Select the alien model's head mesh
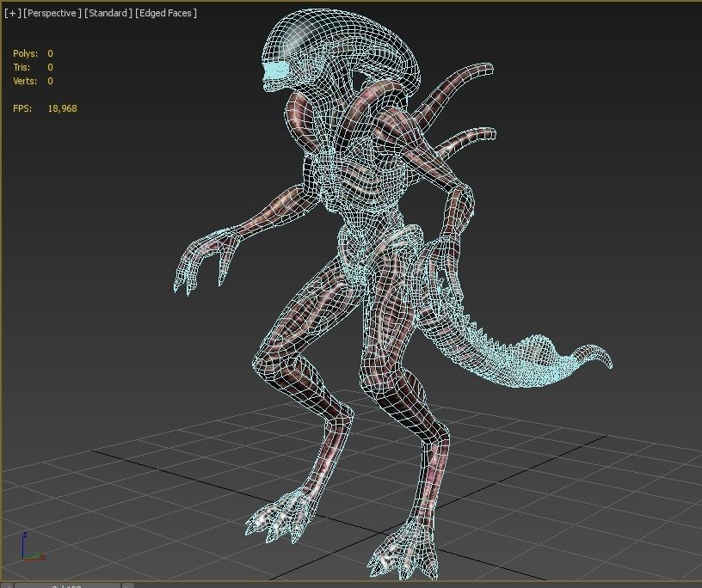 pos(341,49)
